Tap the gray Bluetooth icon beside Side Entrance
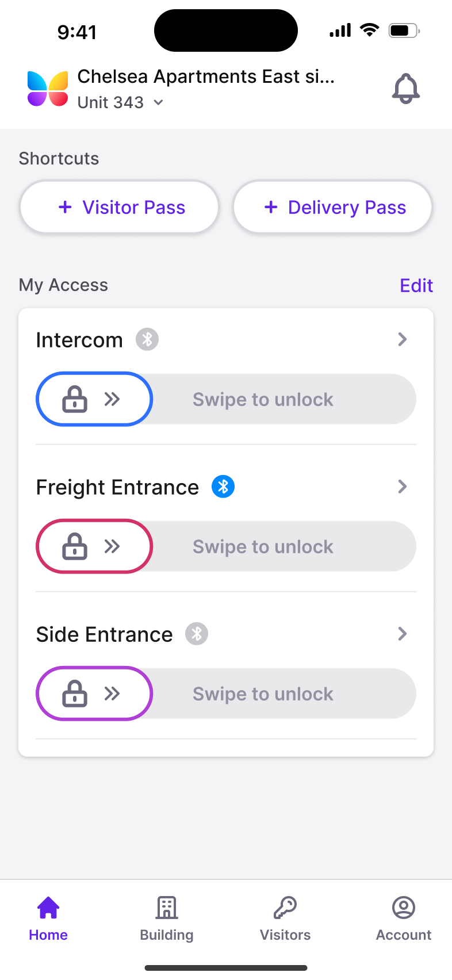The height and width of the screenshot is (980, 452). pos(197,634)
